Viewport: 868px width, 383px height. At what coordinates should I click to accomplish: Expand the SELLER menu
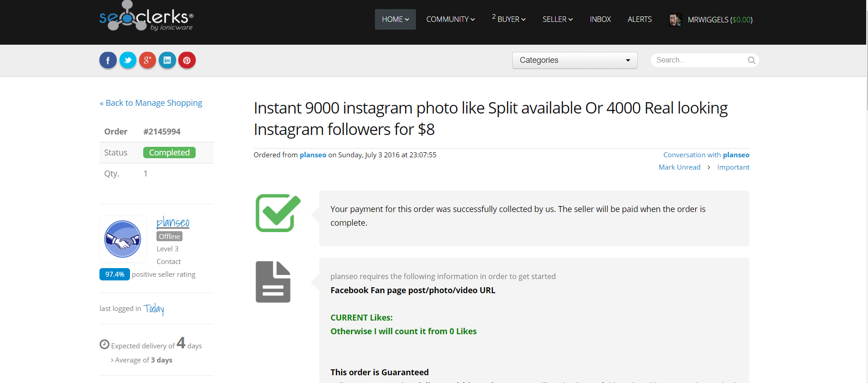pos(557,20)
